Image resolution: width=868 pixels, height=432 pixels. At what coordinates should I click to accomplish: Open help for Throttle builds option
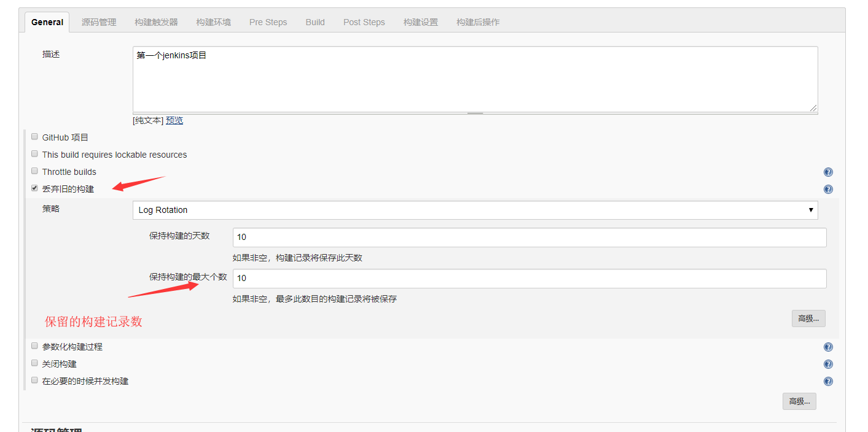[828, 172]
